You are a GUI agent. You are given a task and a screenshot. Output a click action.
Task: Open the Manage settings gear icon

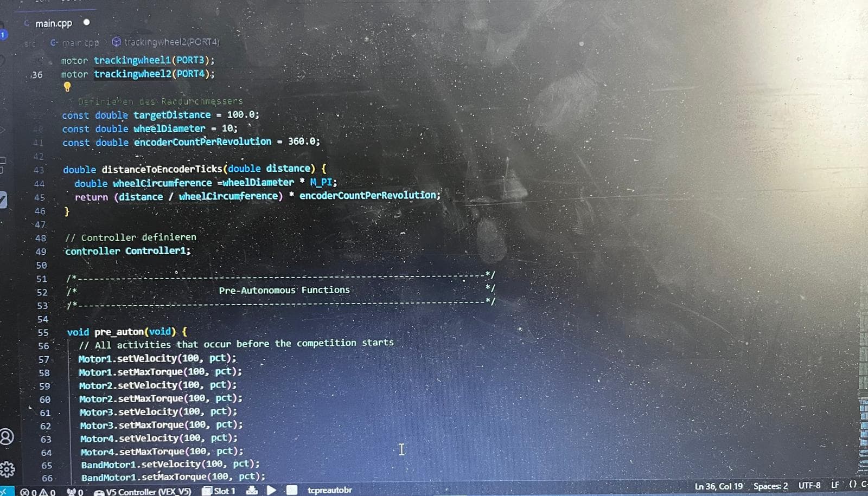[7, 469]
